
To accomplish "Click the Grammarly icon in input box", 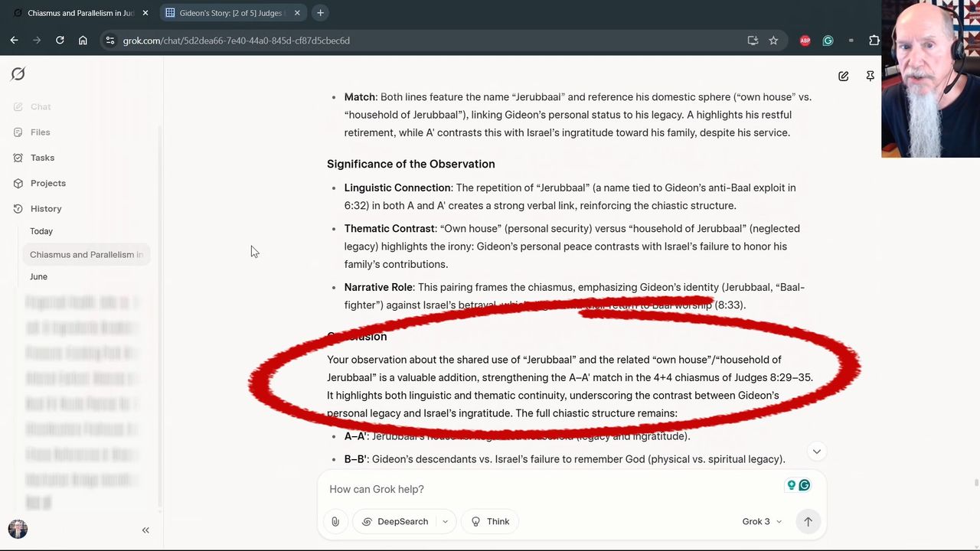I will (x=805, y=485).
